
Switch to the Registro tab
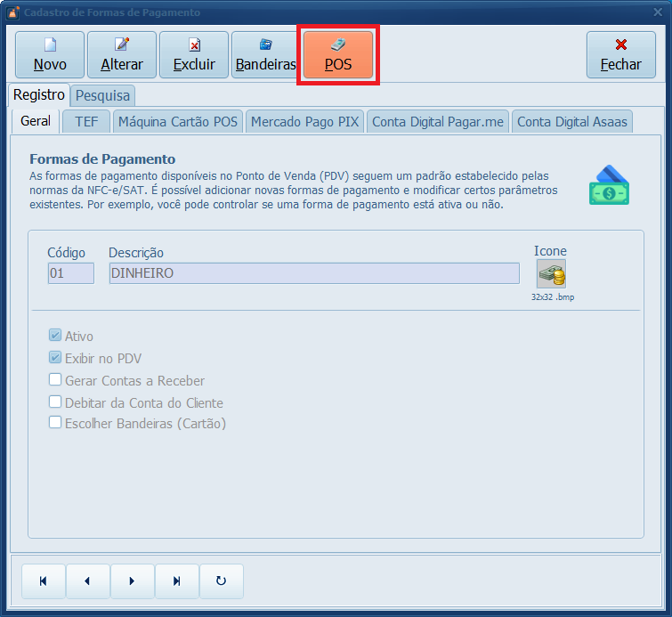coord(39,94)
